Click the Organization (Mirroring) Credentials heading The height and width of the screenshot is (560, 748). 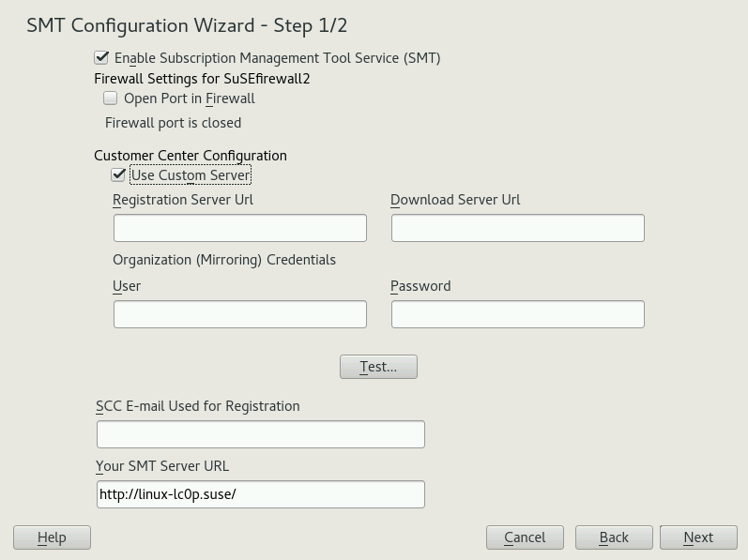pyautogui.click(x=224, y=260)
